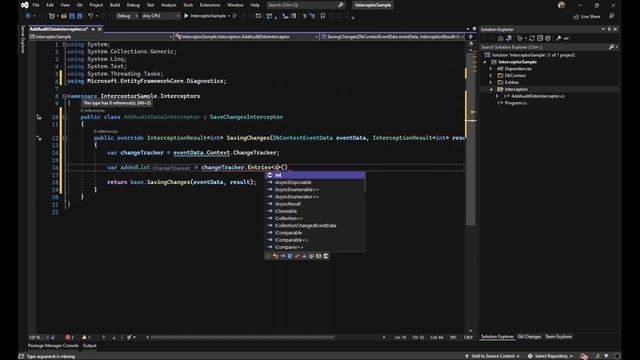Viewport: 640px width, 360px height.
Task: Open the Output tab
Action: click(x=89, y=346)
